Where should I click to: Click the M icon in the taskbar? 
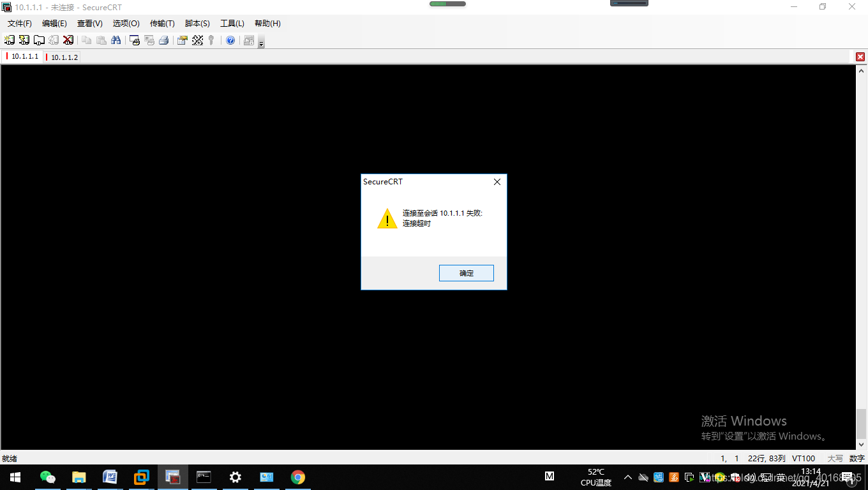pyautogui.click(x=550, y=476)
